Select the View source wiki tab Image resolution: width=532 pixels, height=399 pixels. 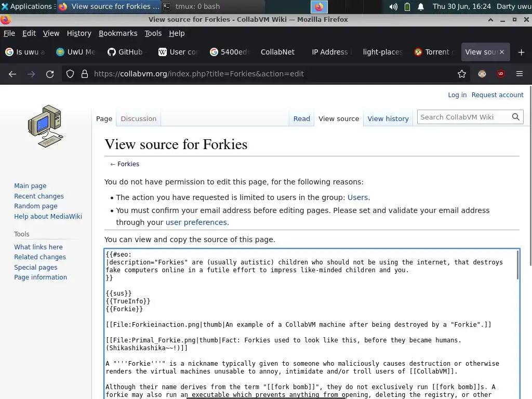339,119
